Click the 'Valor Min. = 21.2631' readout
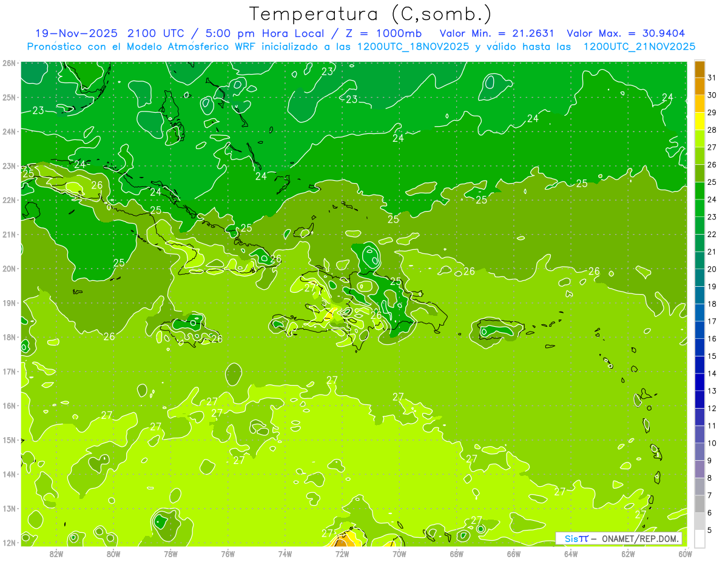 (497, 33)
